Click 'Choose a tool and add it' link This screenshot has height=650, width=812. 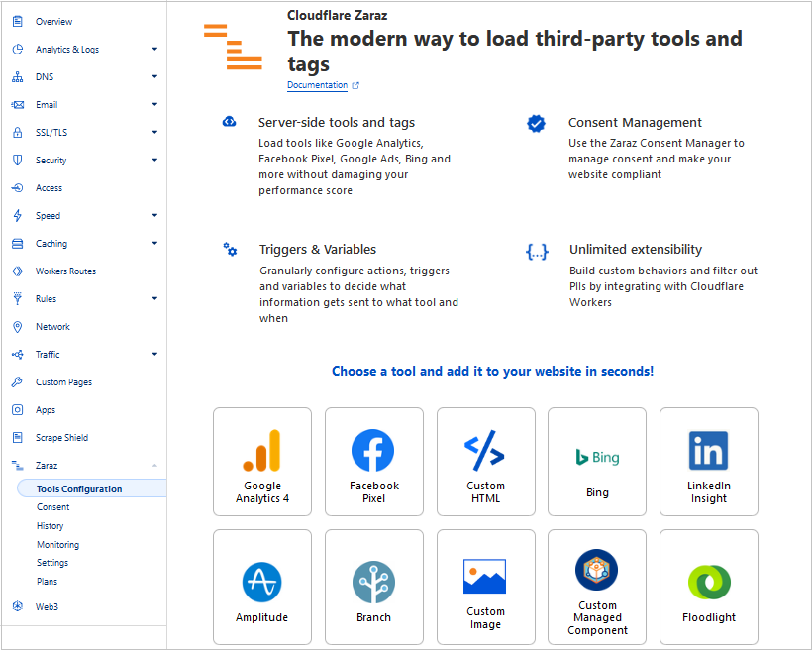[492, 372]
